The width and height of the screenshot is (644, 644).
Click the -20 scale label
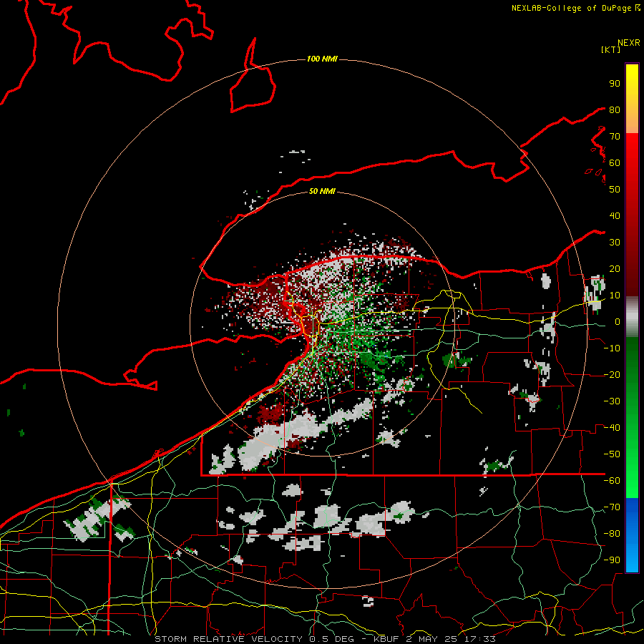[x=612, y=374]
